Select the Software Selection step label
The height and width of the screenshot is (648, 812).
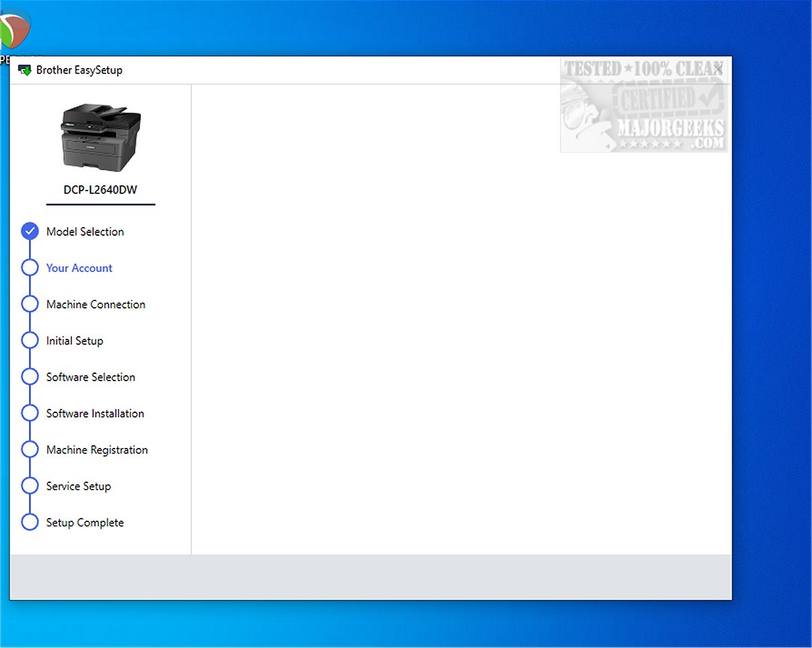click(90, 377)
